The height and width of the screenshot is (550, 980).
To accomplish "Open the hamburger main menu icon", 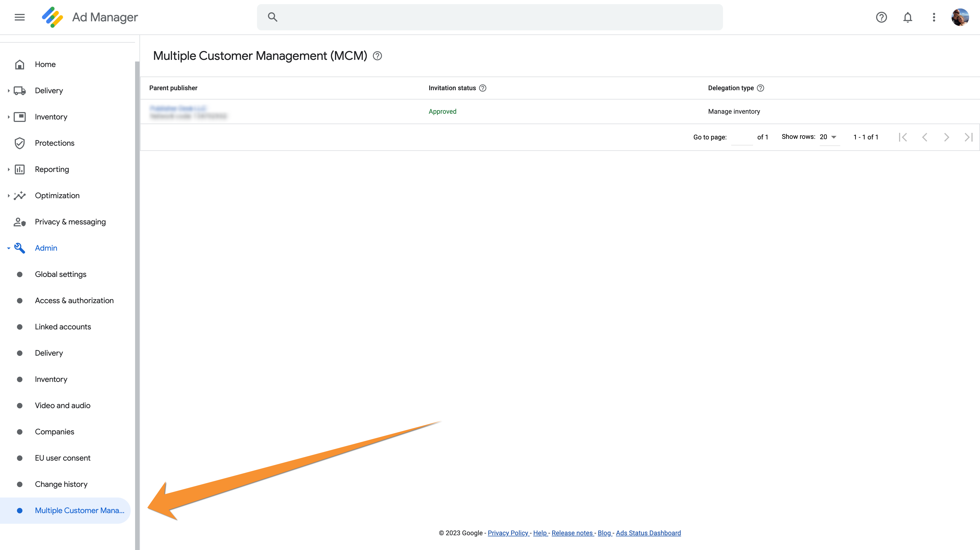I will [x=19, y=17].
